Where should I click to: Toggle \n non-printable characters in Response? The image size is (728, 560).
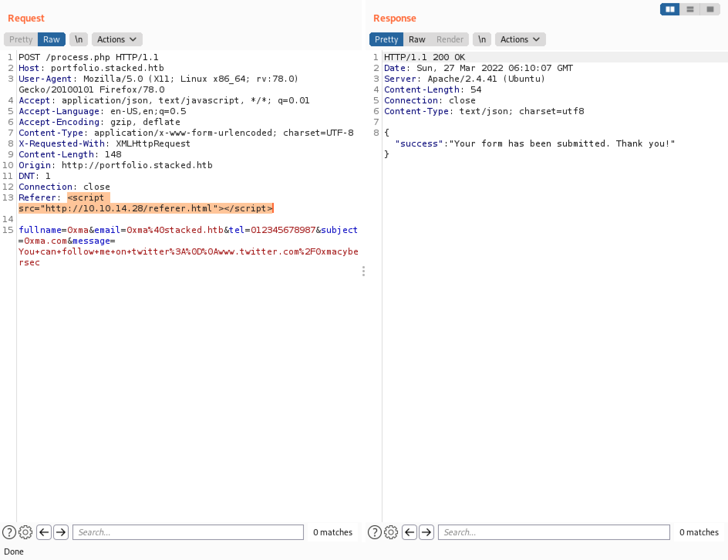pyautogui.click(x=482, y=39)
